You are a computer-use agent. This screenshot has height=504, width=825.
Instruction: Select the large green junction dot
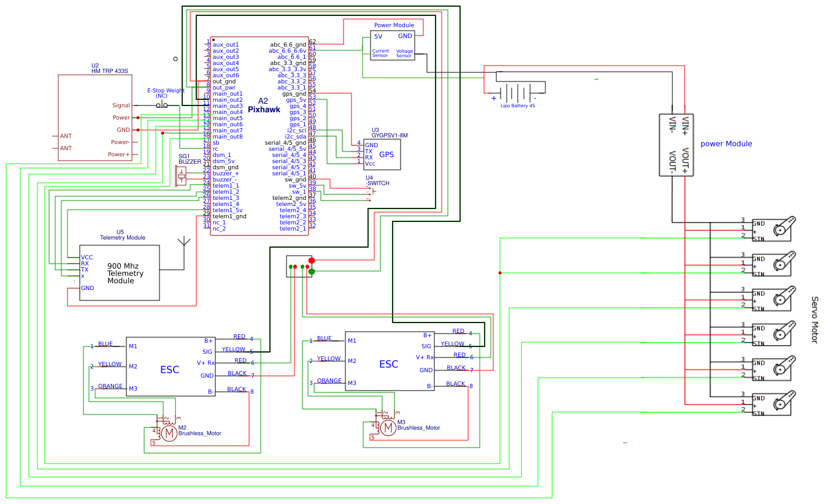point(312,271)
